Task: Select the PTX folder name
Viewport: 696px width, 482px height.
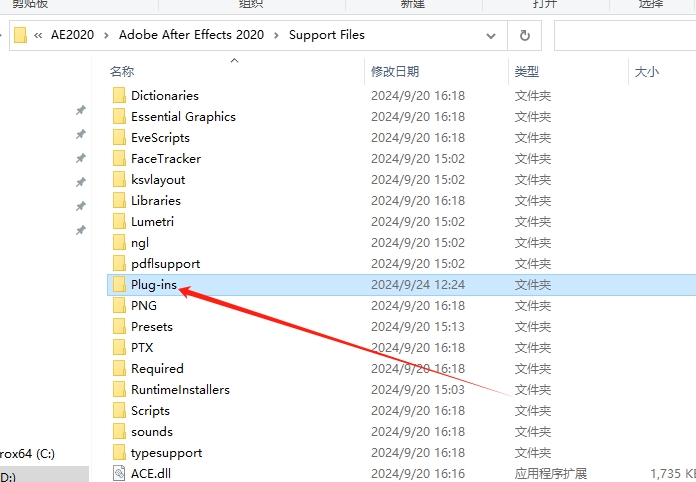Action: pos(142,348)
